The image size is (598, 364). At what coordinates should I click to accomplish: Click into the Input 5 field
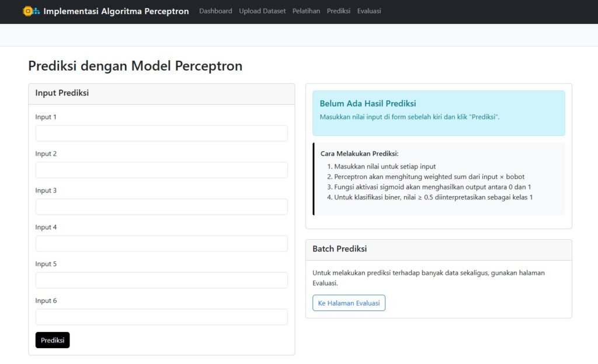161,280
